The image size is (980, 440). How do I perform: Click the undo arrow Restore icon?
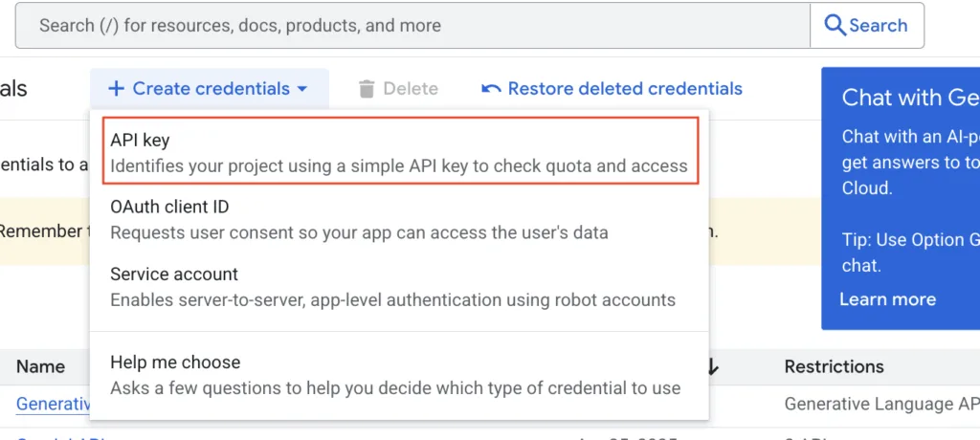click(491, 89)
